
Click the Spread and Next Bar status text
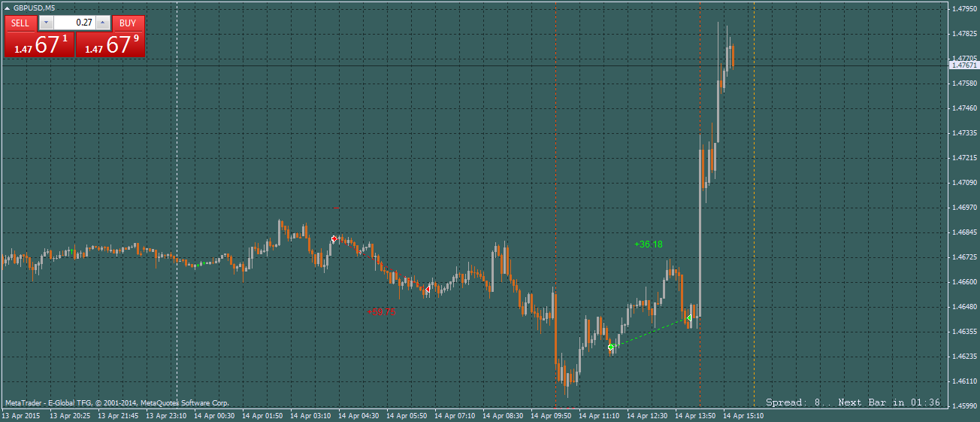pos(853,402)
